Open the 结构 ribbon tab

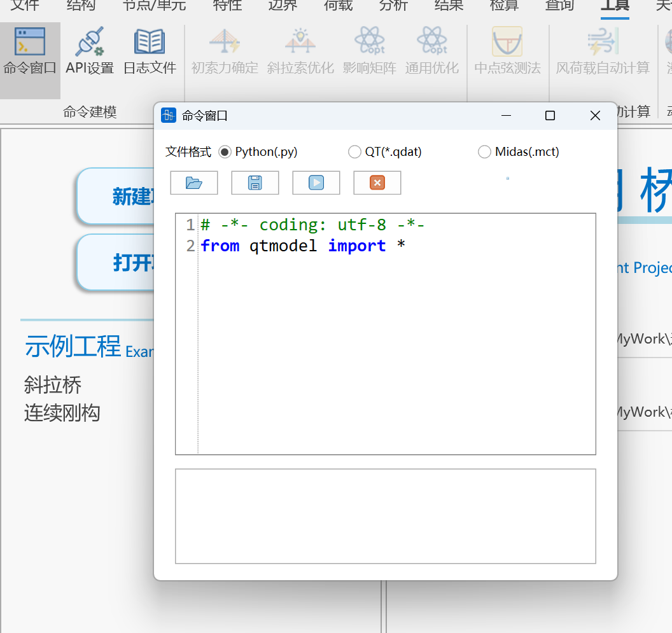[x=81, y=5]
